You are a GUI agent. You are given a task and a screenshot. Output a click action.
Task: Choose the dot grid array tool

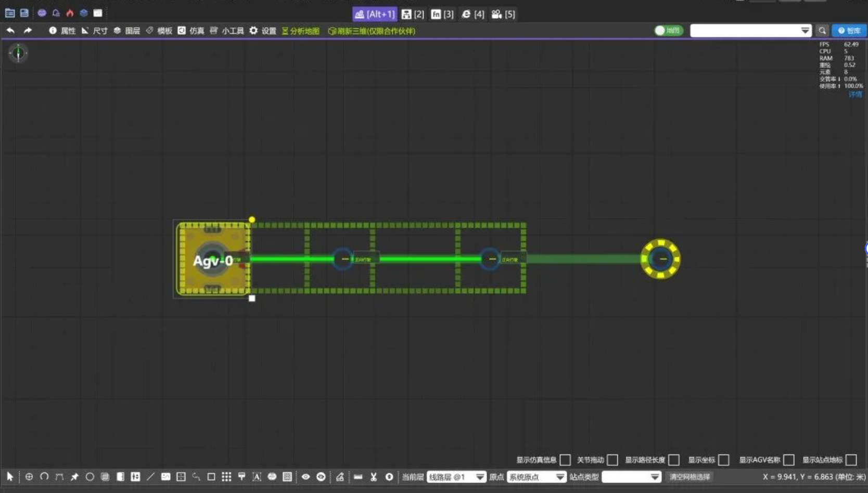coord(226,476)
